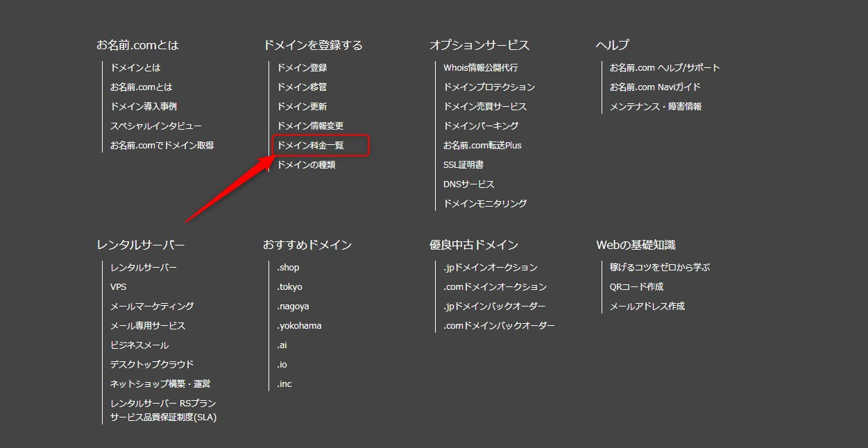
Task: Open レンタルサーバー RSプラン SLA link
Action: (163, 411)
